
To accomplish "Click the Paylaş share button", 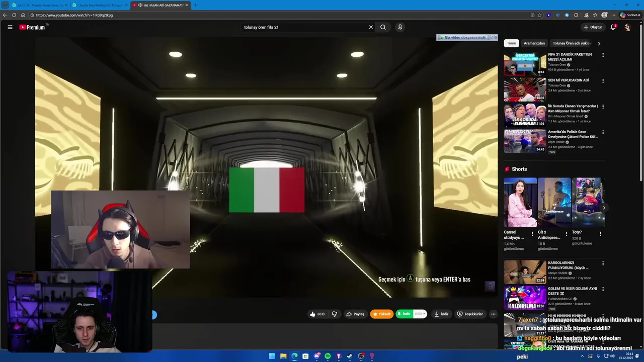I will tap(355, 314).
